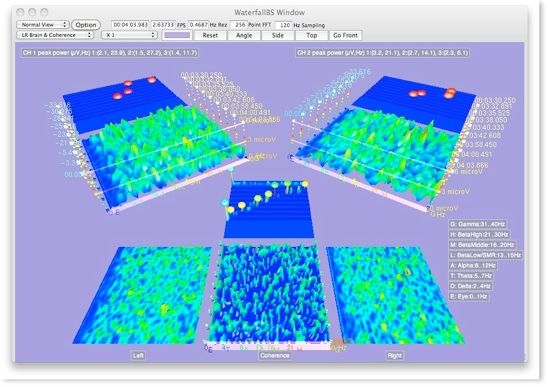This screenshot has width=548, height=387.
Task: Open the Normal View dropdown
Action: [42, 25]
